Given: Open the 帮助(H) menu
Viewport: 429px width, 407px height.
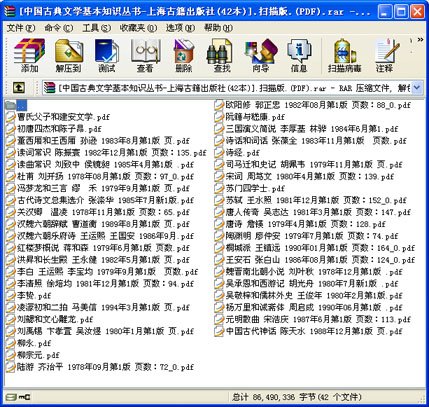Looking at the screenshot, I should point(218,28).
